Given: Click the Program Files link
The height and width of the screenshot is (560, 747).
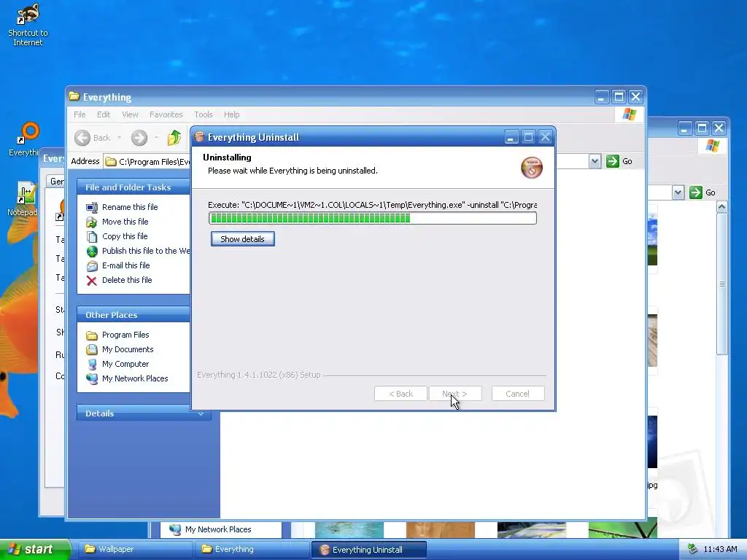Looking at the screenshot, I should pos(125,335).
